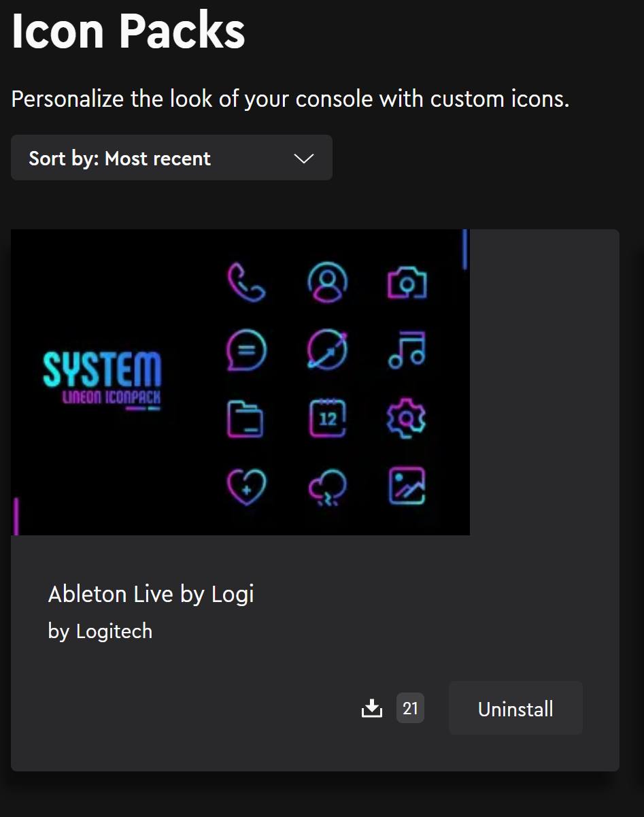
Task: Open the Ableton Live by Logi title
Action: pyautogui.click(x=151, y=594)
